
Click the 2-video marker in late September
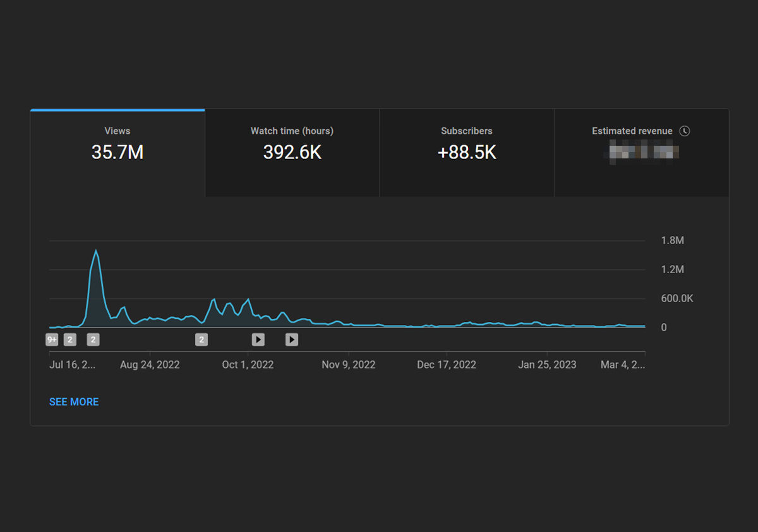[202, 340]
